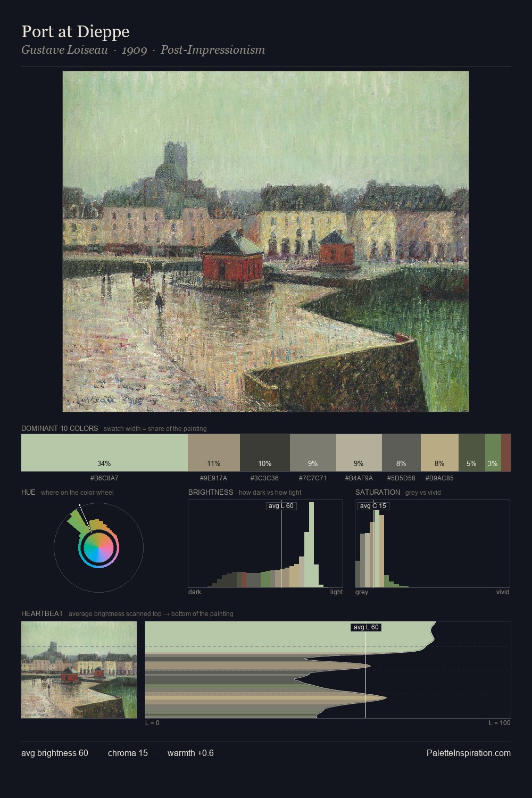Click the PaletteInspiration.com link
Image resolution: width=532 pixels, height=798 pixels.
[469, 753]
